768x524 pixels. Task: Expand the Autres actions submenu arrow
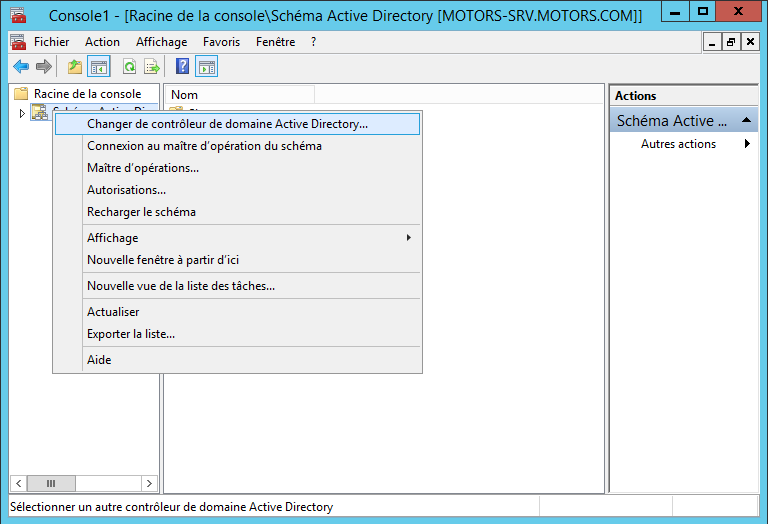click(747, 144)
